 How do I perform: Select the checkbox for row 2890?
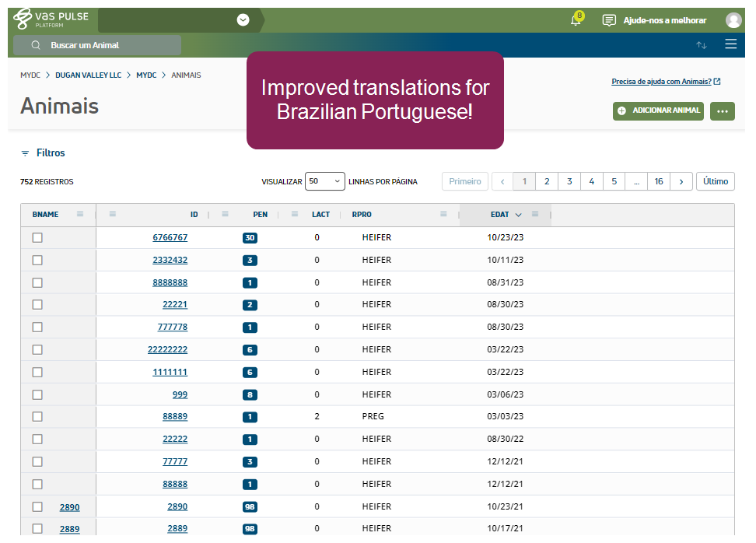(x=37, y=506)
